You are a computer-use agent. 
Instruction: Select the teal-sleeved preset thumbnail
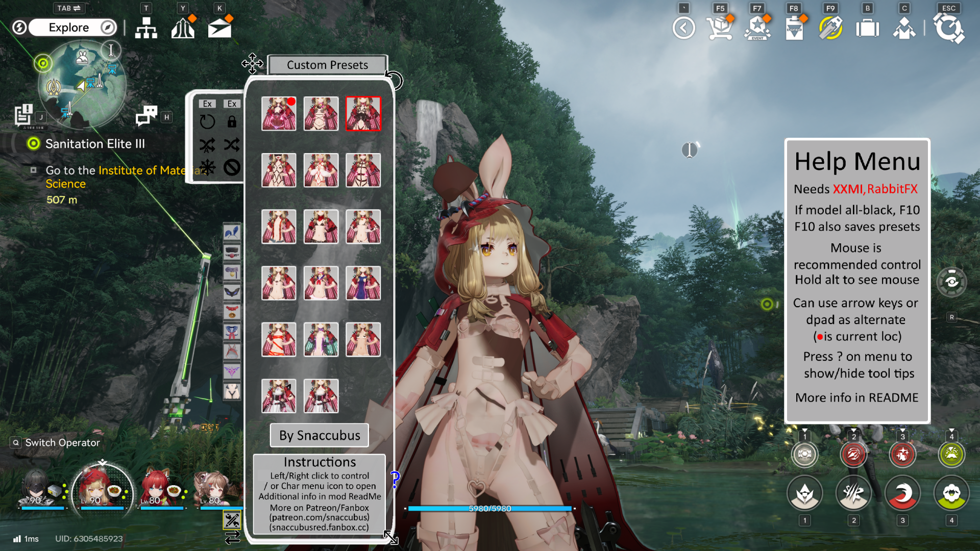321,339
